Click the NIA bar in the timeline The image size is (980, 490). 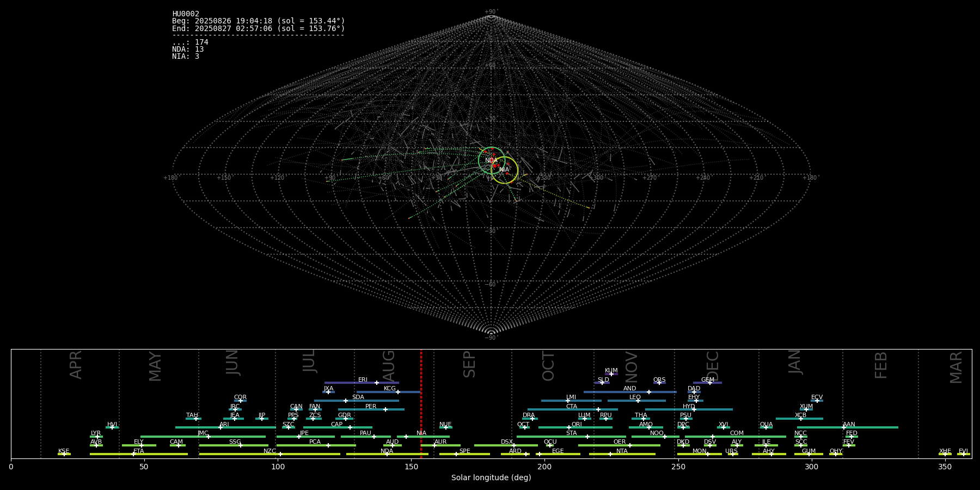tap(423, 437)
